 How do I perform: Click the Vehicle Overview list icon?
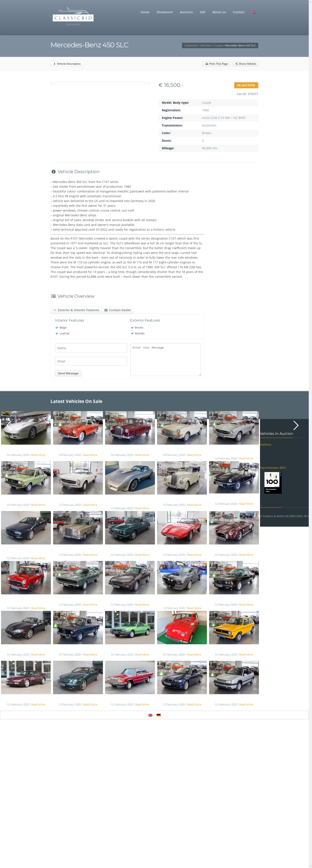pyautogui.click(x=54, y=296)
